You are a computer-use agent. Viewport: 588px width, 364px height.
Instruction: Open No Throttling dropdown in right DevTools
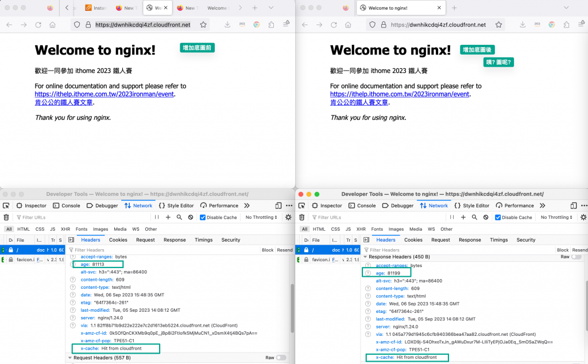click(556, 218)
